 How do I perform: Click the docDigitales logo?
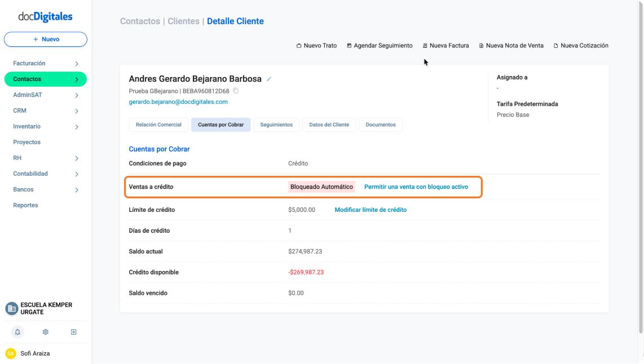(45, 16)
